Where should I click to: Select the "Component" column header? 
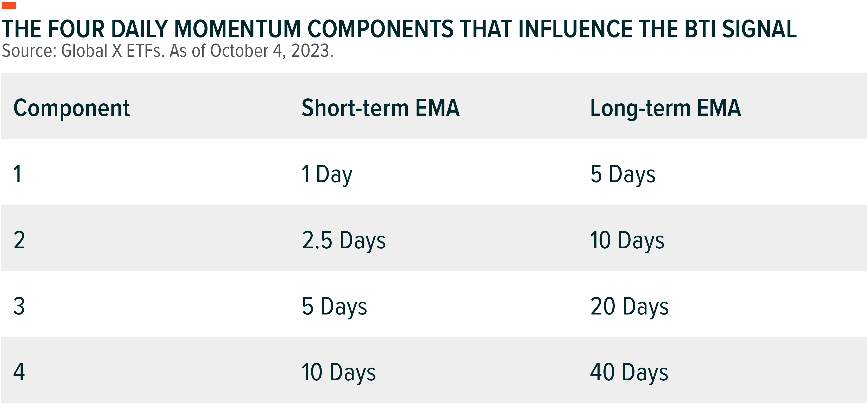71,108
